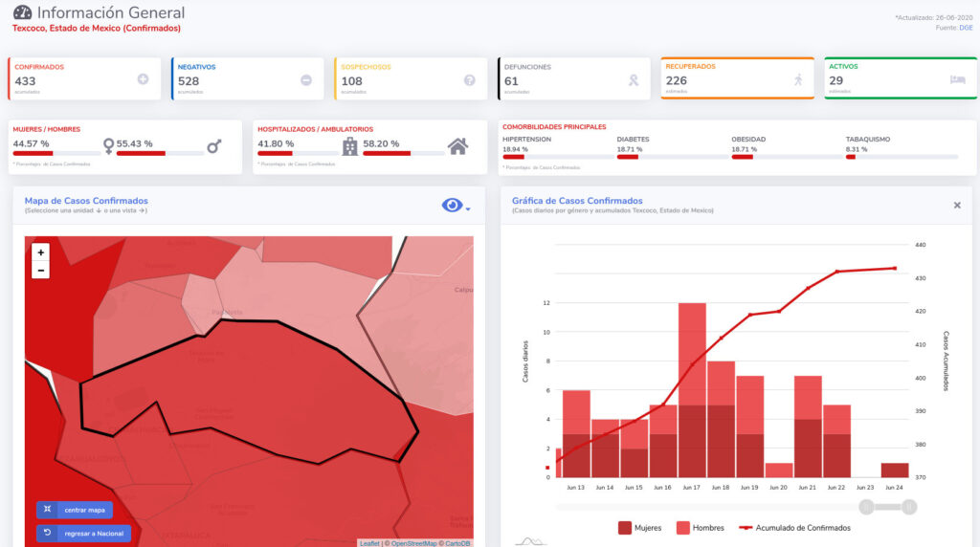This screenshot has width=980, height=547.
Task: Click the bed icon on Activos card
Action: coord(957,80)
